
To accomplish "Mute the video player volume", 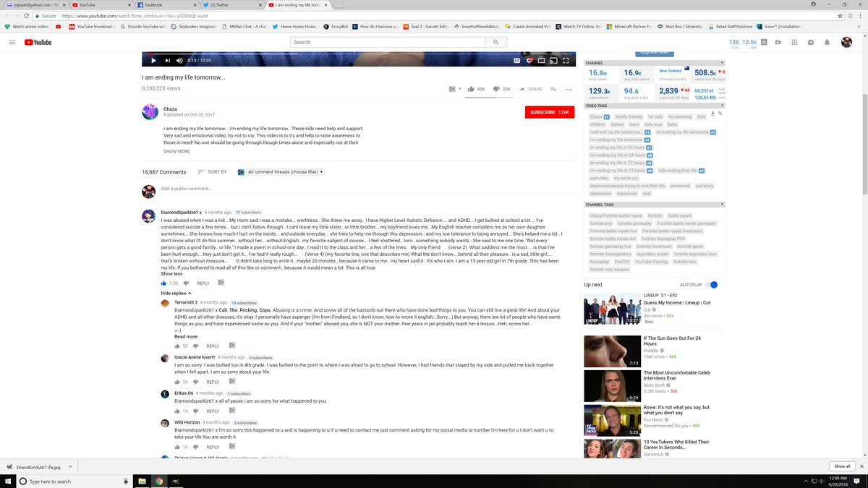I will 179,61.
